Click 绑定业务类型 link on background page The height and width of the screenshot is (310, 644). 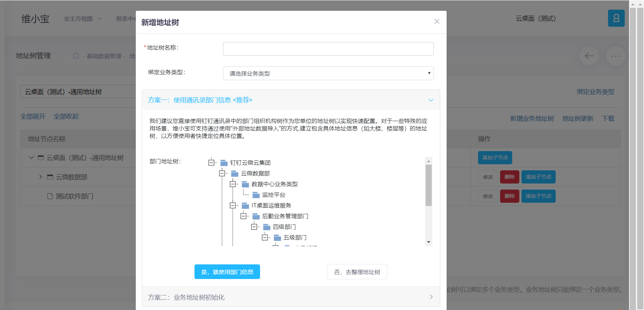(x=596, y=92)
